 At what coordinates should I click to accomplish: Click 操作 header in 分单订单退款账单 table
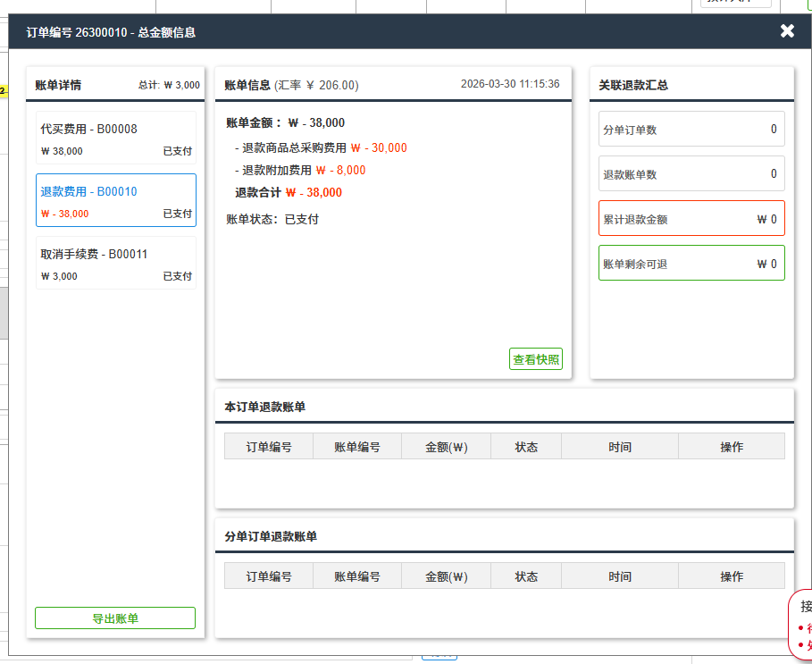[732, 576]
